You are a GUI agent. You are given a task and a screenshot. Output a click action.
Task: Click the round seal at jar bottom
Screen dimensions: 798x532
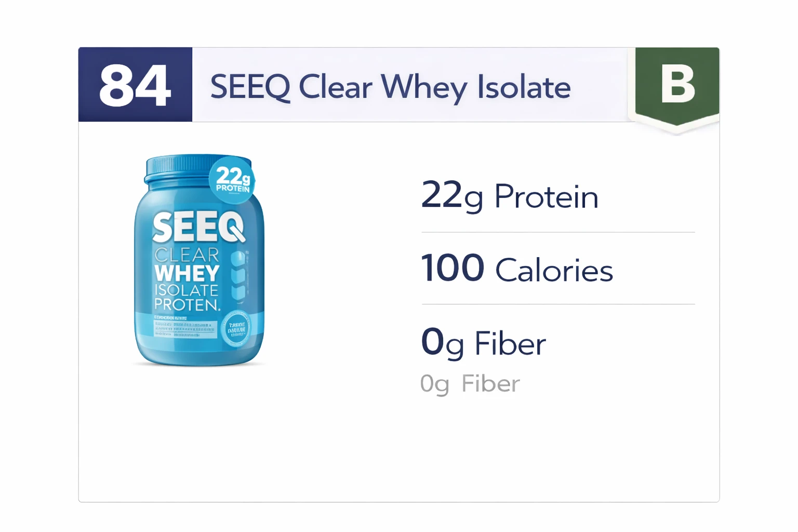236,329
